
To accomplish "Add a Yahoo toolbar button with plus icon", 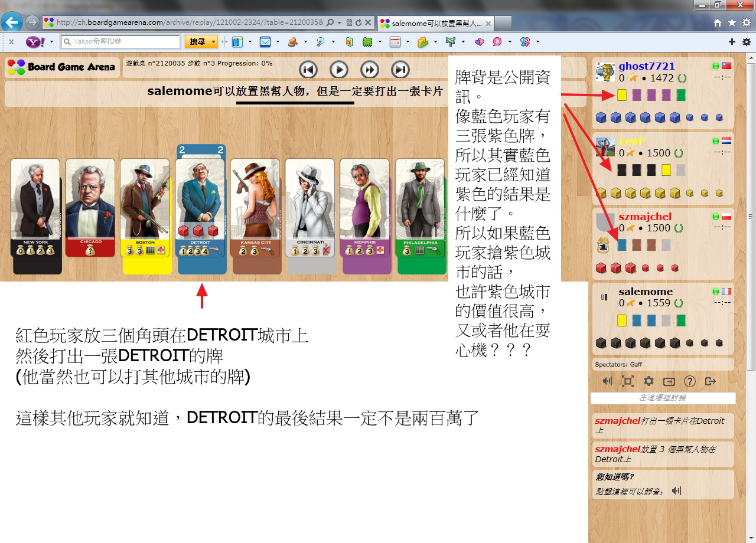I will click(732, 42).
